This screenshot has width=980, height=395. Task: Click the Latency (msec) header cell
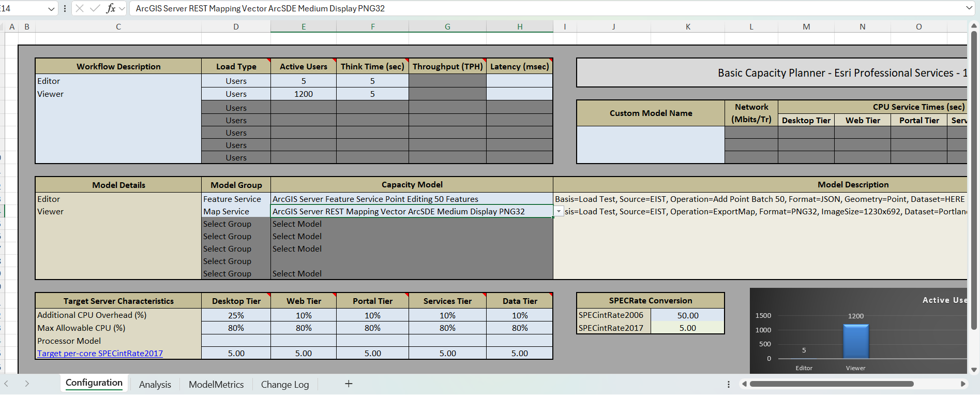click(520, 66)
